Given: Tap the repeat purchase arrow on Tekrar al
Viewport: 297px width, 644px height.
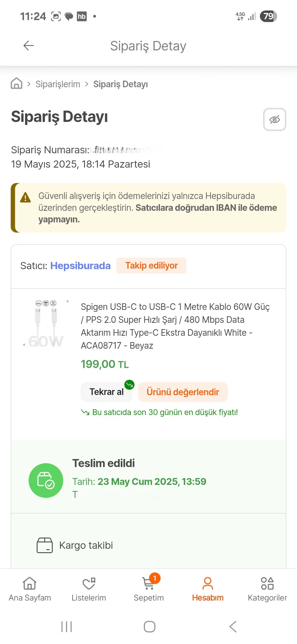Looking at the screenshot, I should (x=129, y=385).
